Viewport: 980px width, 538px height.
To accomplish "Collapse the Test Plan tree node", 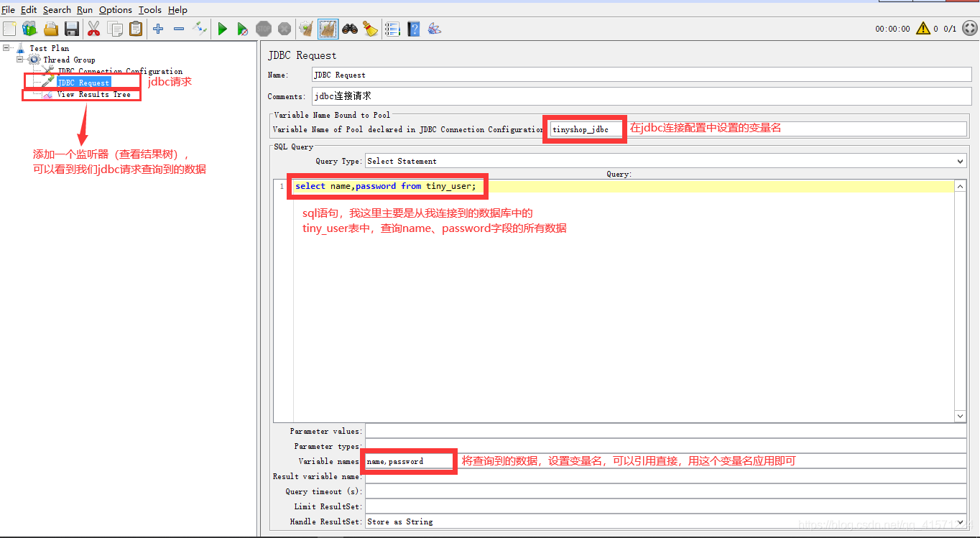I will (6, 48).
